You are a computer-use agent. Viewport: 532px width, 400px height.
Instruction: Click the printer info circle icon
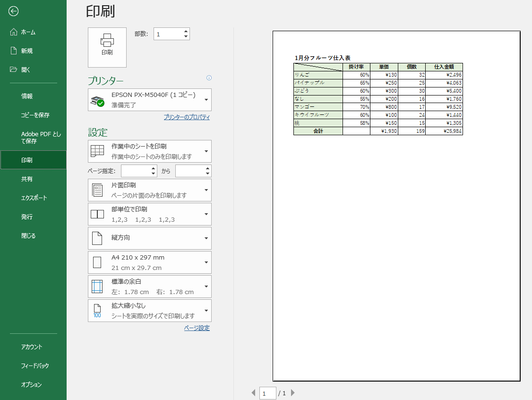click(x=209, y=78)
